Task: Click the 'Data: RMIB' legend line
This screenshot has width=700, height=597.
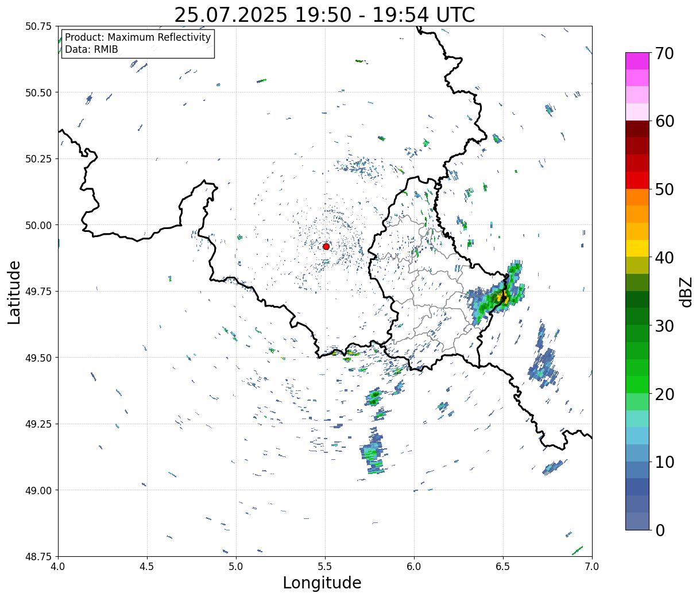Action: tap(91, 49)
